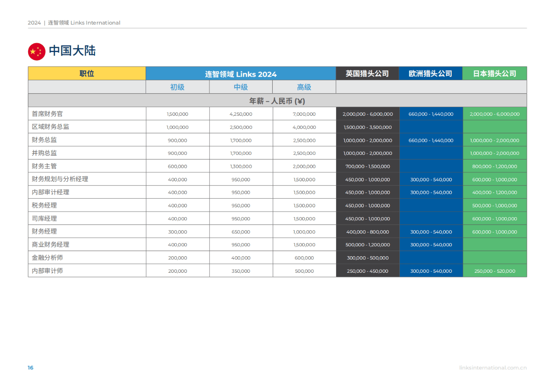
Task: Click 财务总监 初级 value 900,000
Action: pos(177,140)
